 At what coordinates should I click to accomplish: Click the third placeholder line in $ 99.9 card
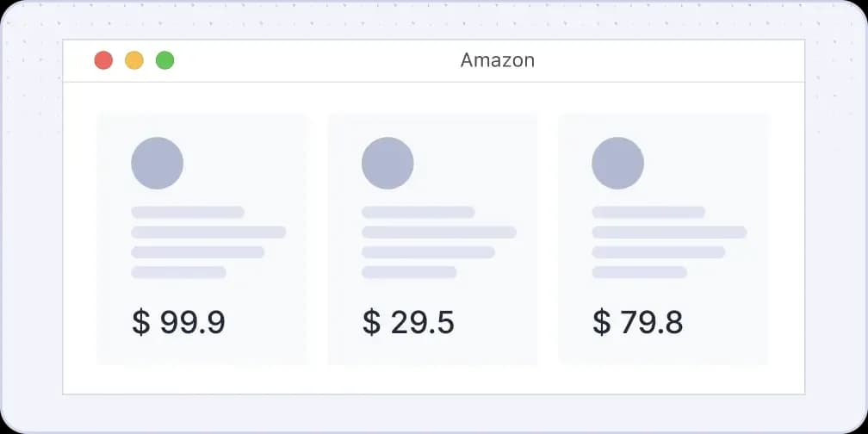[x=197, y=252]
